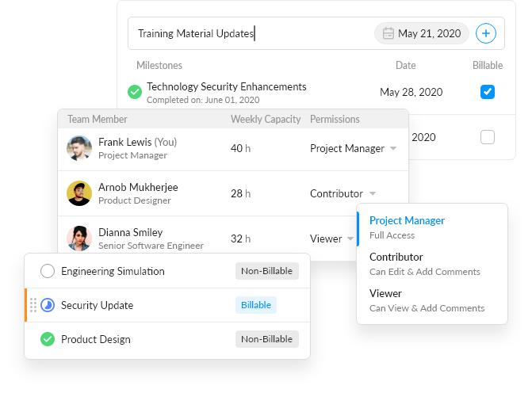Screen dimensions: 532x393
Task: Check the empty billable checkbox below
Action: tap(488, 137)
